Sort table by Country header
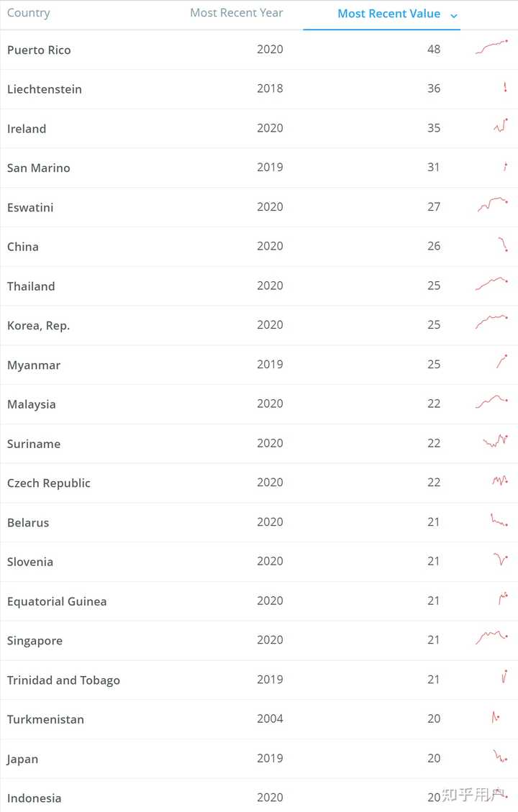This screenshot has width=518, height=812. pos(29,13)
